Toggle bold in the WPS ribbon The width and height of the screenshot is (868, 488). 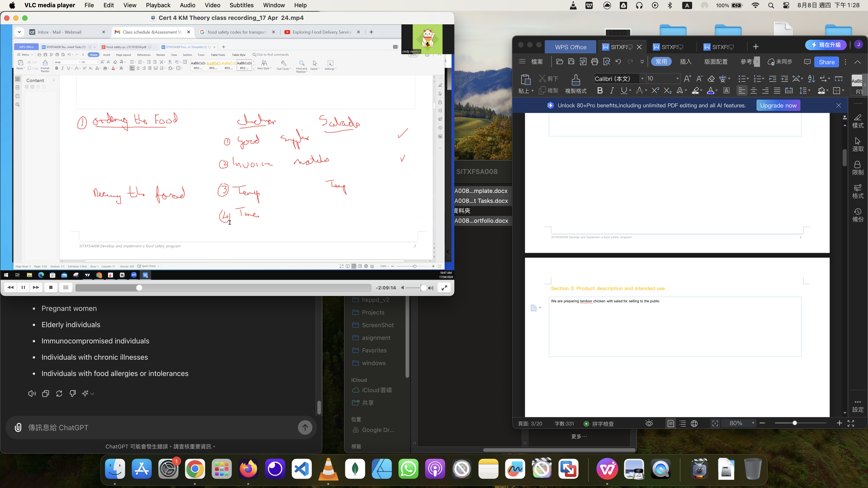(x=600, y=90)
